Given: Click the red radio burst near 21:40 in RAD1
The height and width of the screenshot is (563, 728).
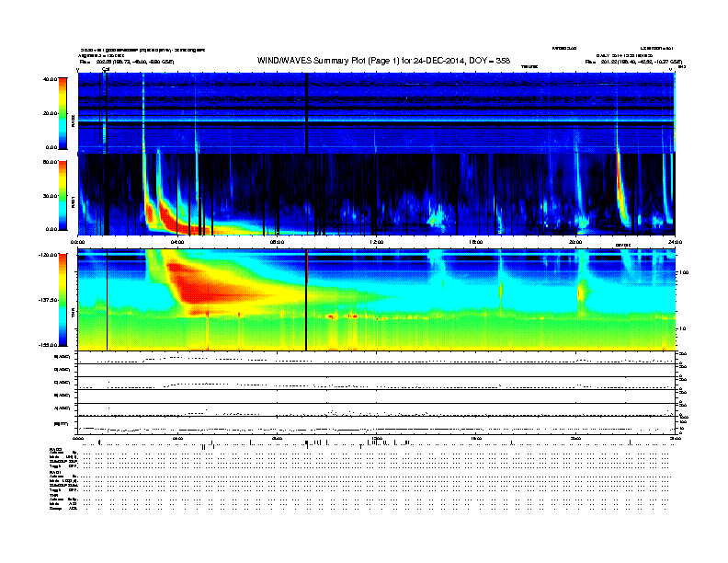Looking at the screenshot, I should 620,190.
